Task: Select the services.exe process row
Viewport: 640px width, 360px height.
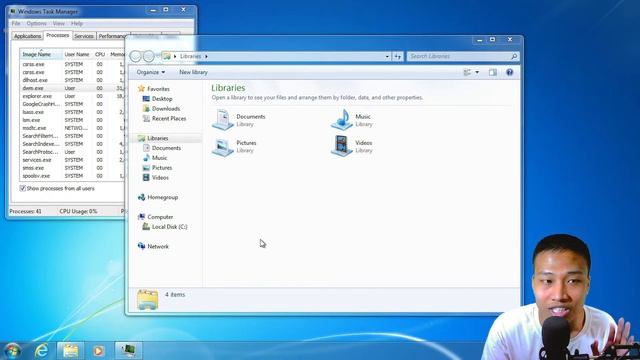Action: point(72,160)
